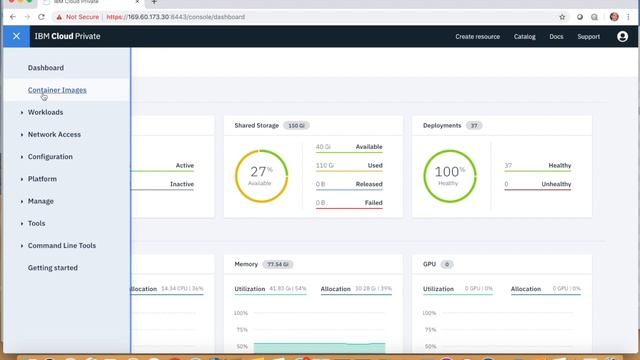Close the navigation menu with the X icon
640x360 pixels.
click(x=16, y=36)
